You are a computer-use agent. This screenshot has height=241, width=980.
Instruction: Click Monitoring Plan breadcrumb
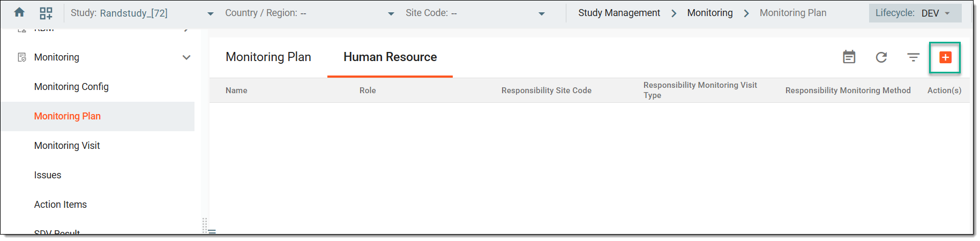click(793, 13)
